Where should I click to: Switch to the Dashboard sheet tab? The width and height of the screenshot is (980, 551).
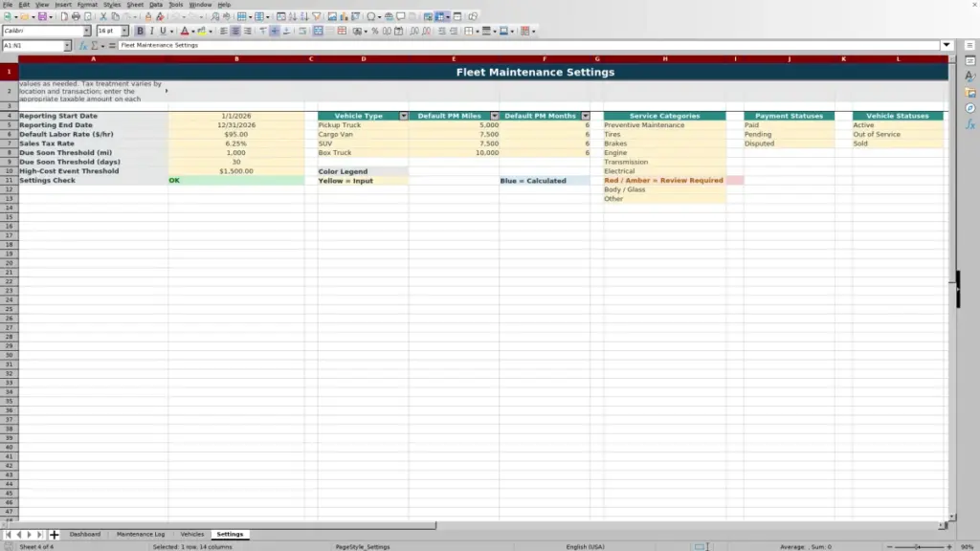(85, 534)
